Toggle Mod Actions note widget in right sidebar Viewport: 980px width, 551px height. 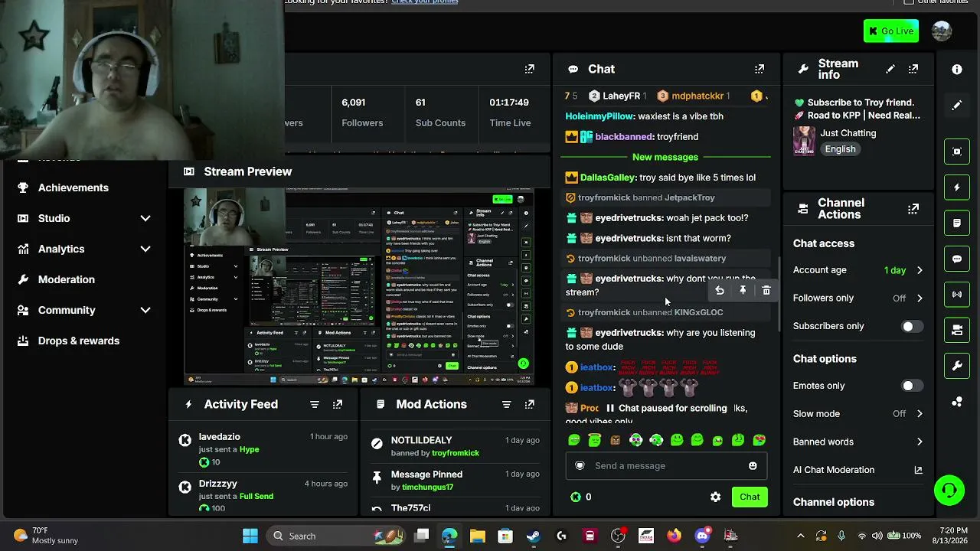coord(957,223)
